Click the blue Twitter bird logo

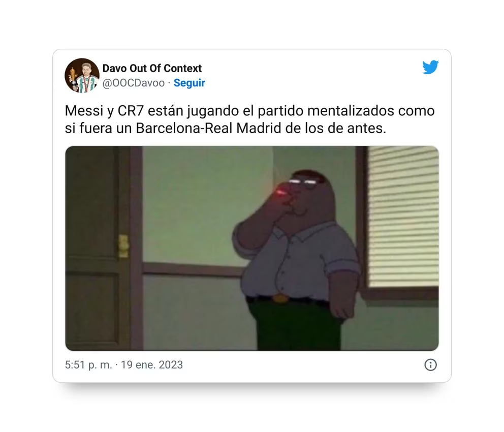[430, 67]
